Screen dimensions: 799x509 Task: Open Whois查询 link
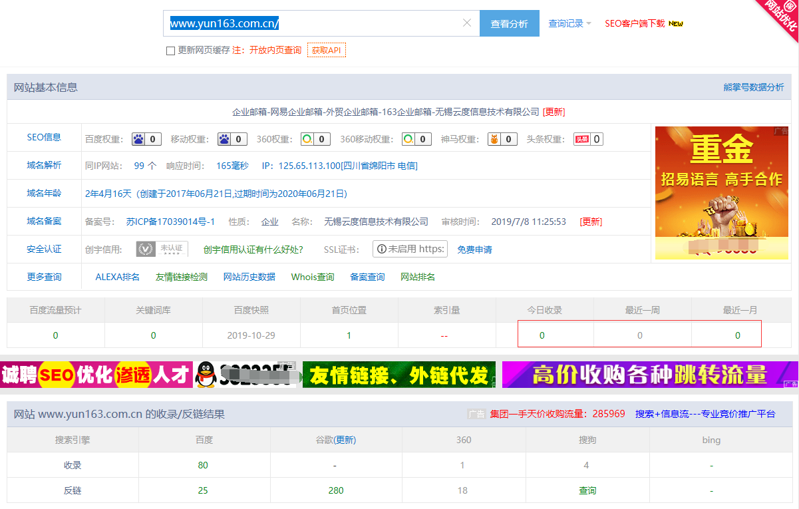click(x=312, y=277)
